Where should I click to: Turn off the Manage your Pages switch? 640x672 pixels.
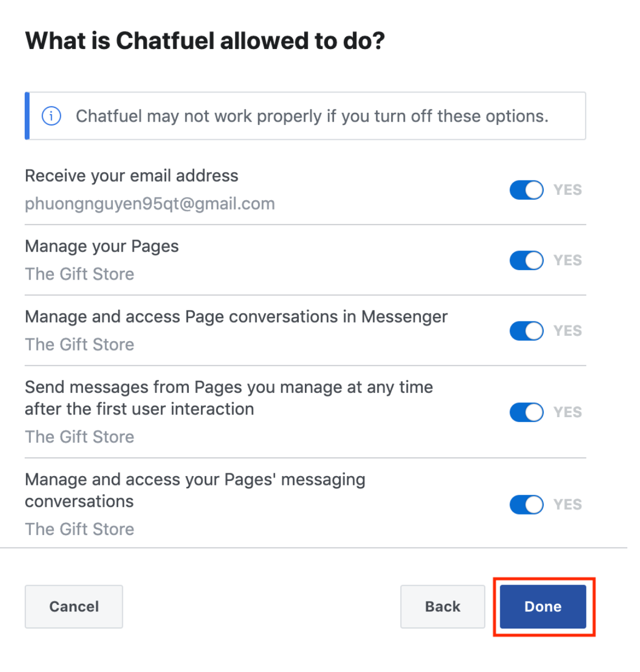(x=526, y=260)
